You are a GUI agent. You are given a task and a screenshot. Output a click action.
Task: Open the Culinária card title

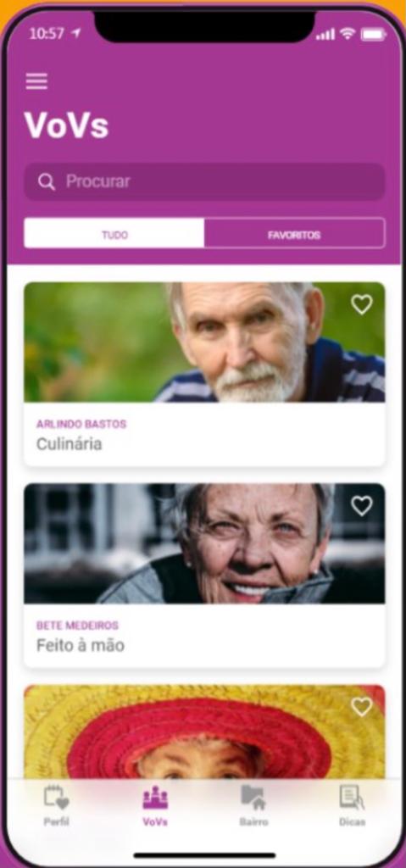pyautogui.click(x=70, y=444)
